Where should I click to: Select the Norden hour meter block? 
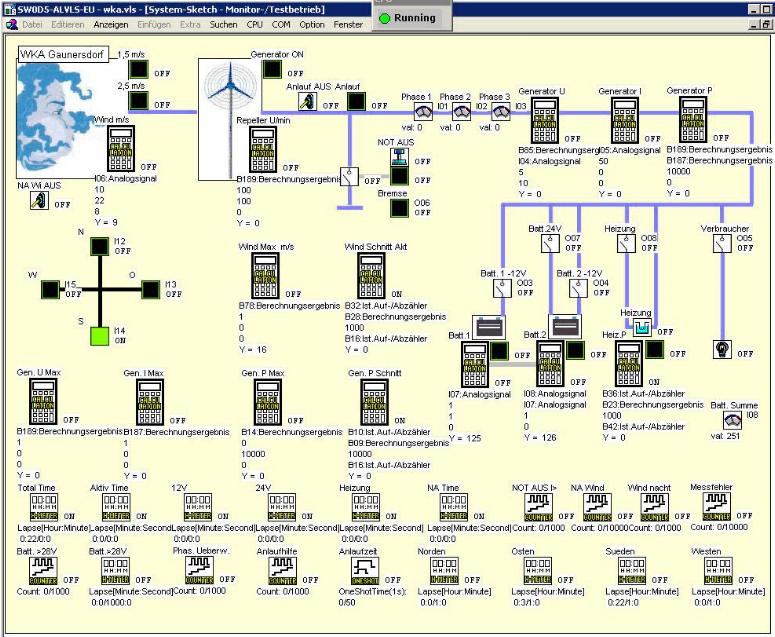pos(444,571)
